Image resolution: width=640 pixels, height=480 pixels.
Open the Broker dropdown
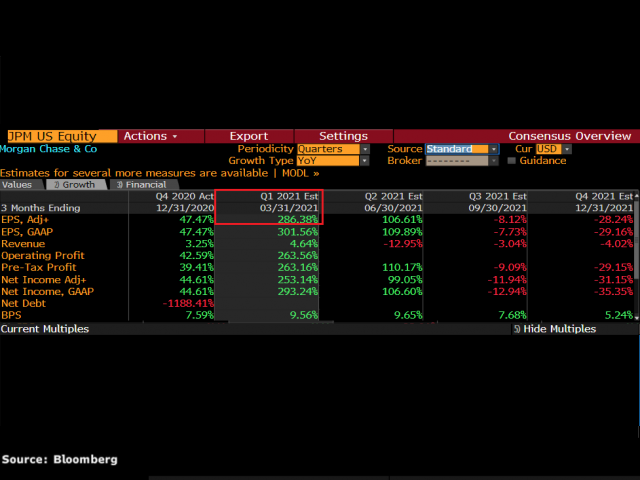[x=461, y=161]
